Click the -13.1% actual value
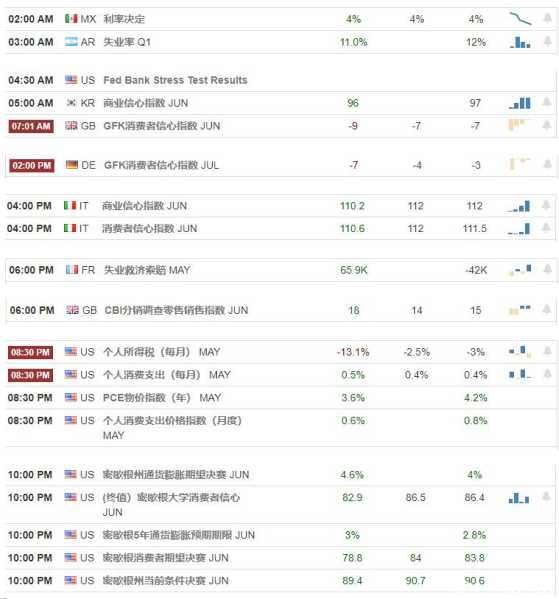This screenshot has height=599, width=559. click(x=353, y=352)
